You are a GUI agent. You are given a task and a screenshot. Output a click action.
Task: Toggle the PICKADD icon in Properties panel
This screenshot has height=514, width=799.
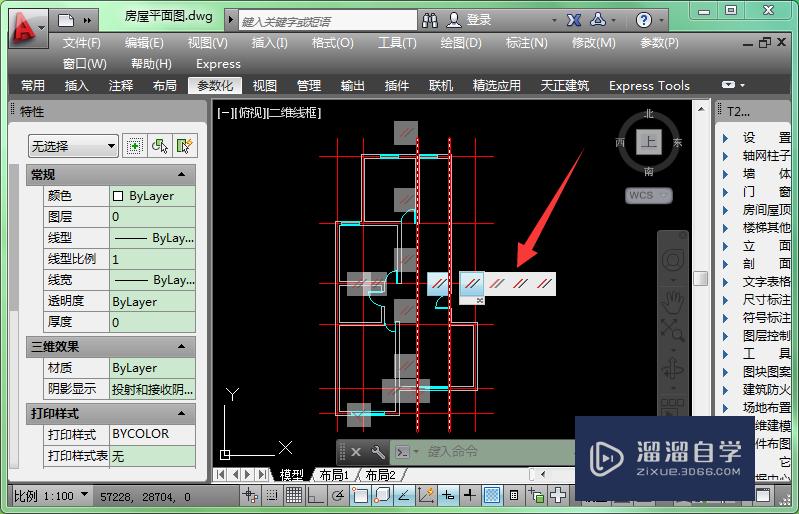coord(135,146)
